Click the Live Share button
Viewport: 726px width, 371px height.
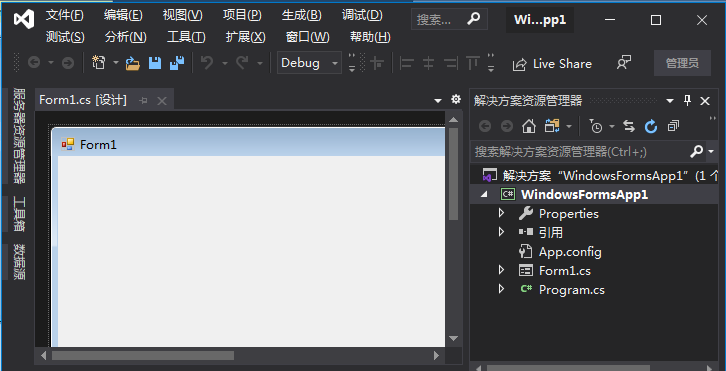pos(552,63)
